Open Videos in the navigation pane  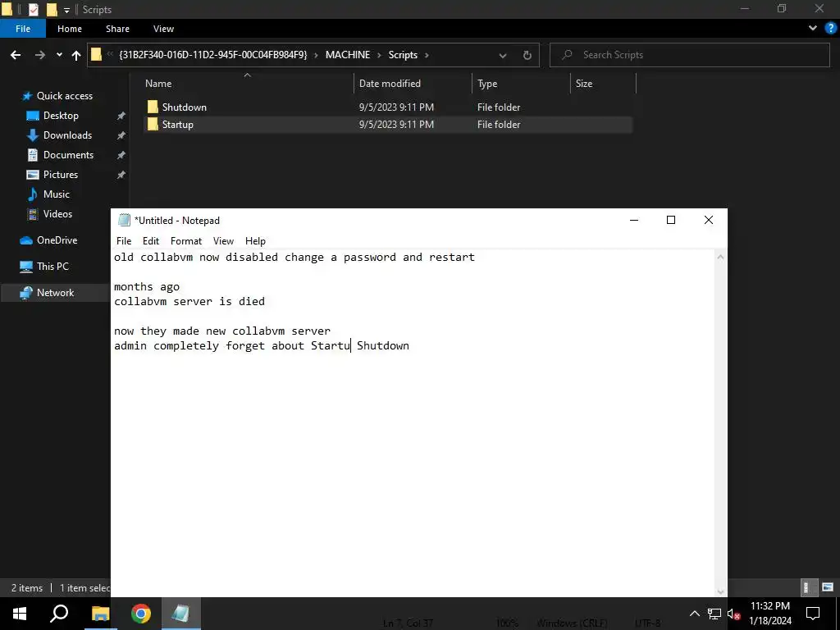point(57,214)
